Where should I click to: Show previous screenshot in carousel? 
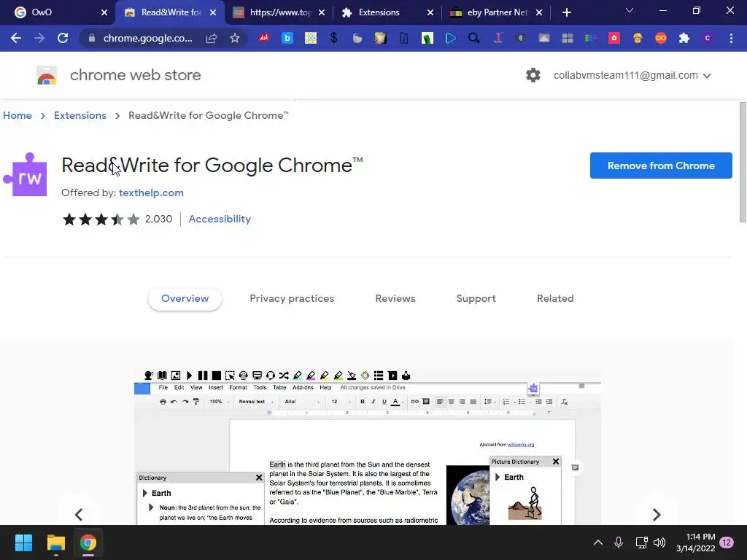coord(79,514)
